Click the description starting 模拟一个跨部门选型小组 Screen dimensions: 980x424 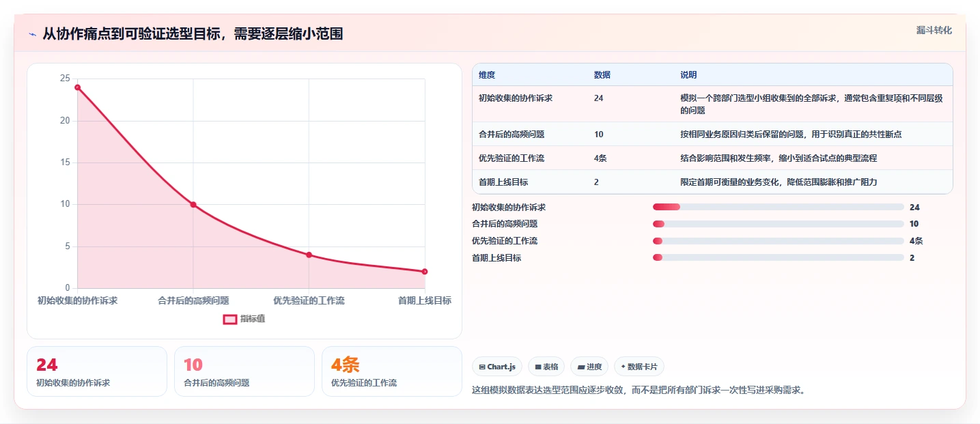pos(812,104)
